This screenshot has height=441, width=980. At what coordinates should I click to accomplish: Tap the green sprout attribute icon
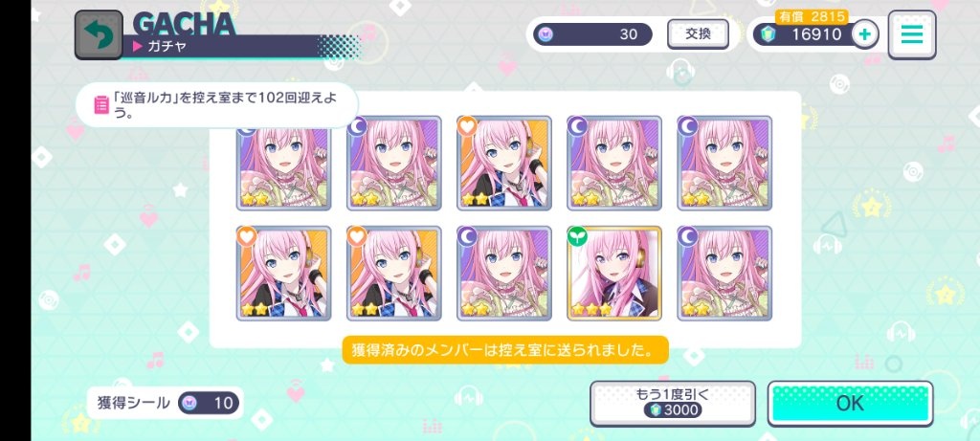[575, 235]
